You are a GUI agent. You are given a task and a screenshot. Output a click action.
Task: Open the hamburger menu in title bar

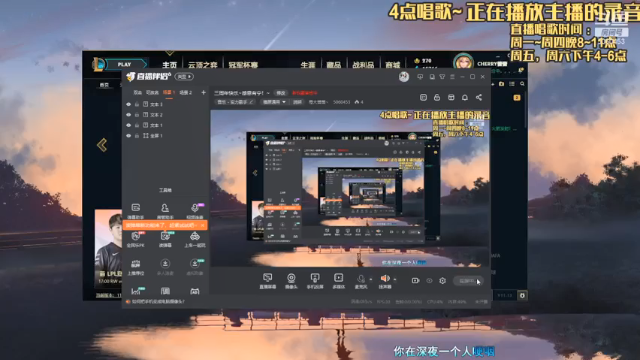(x=452, y=77)
